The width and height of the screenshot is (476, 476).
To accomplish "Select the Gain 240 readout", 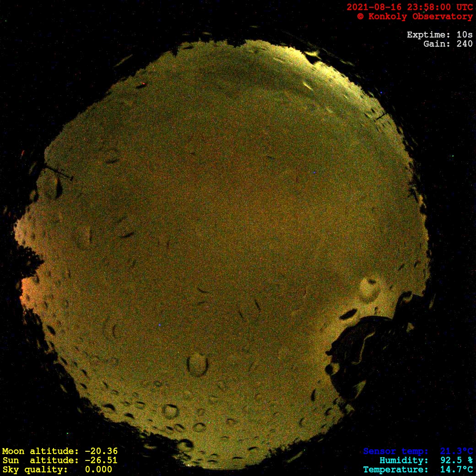I will click(448, 44).
